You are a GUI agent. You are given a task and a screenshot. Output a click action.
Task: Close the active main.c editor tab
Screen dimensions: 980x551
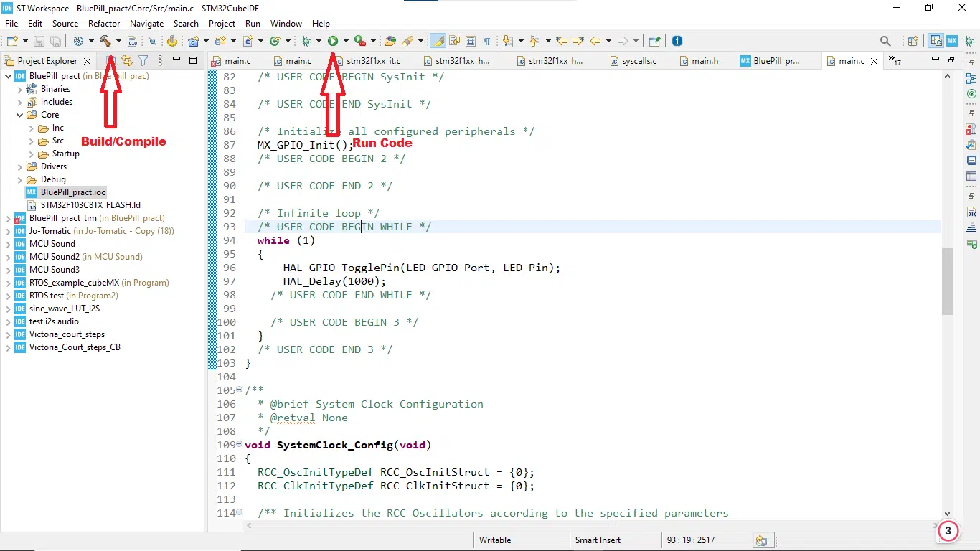click(874, 62)
